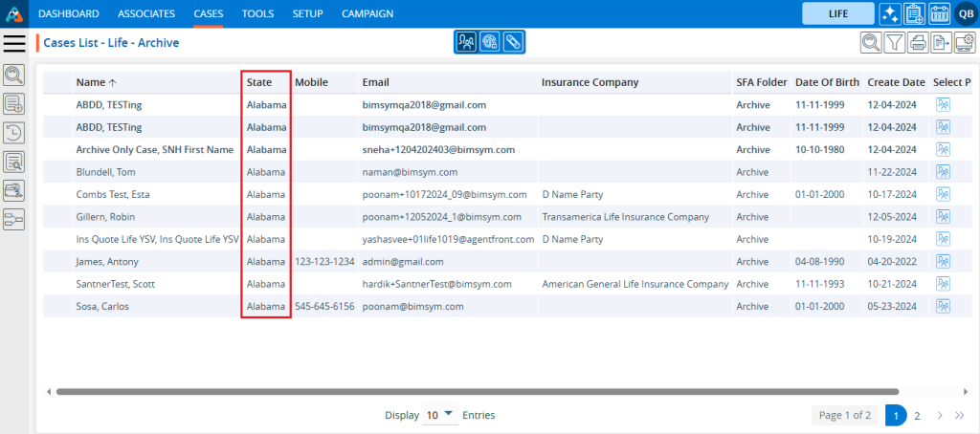Click the printer icon in toolbar

coord(918,42)
